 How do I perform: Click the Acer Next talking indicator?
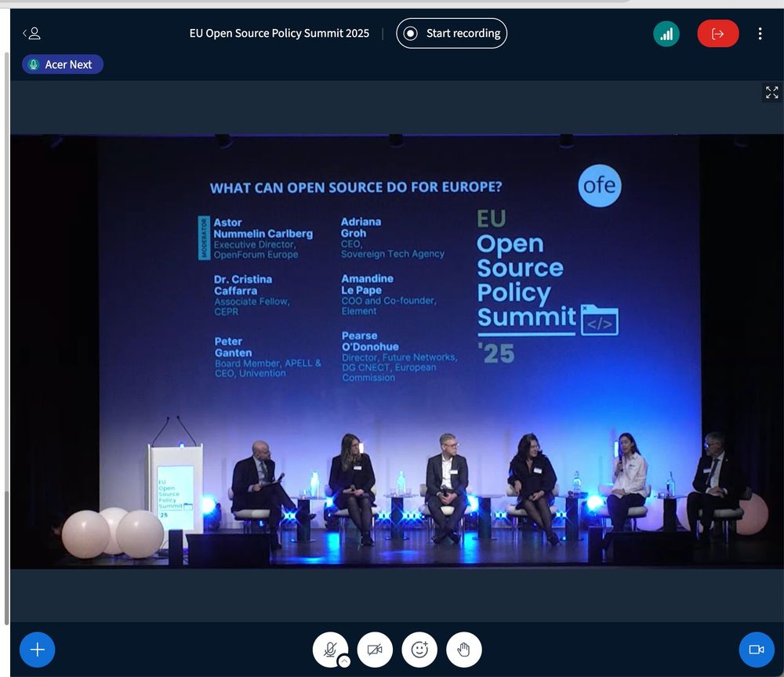(63, 64)
